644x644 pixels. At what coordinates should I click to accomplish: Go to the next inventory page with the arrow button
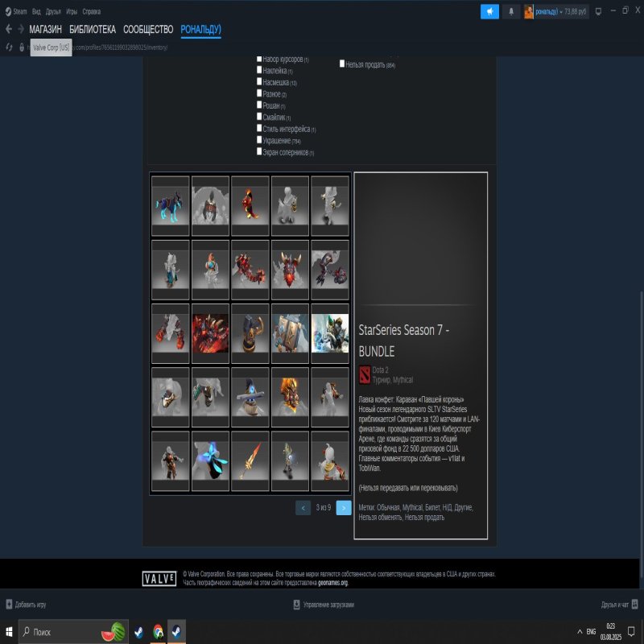click(x=344, y=508)
